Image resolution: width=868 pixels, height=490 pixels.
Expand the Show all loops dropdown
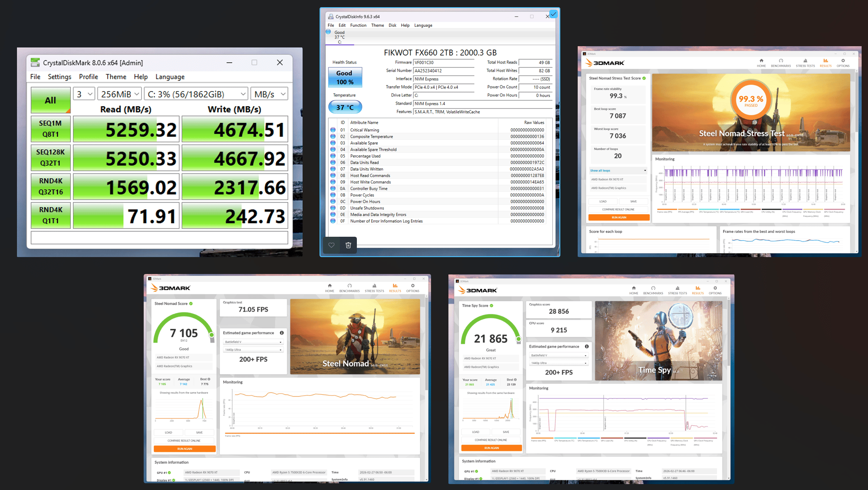click(x=618, y=171)
